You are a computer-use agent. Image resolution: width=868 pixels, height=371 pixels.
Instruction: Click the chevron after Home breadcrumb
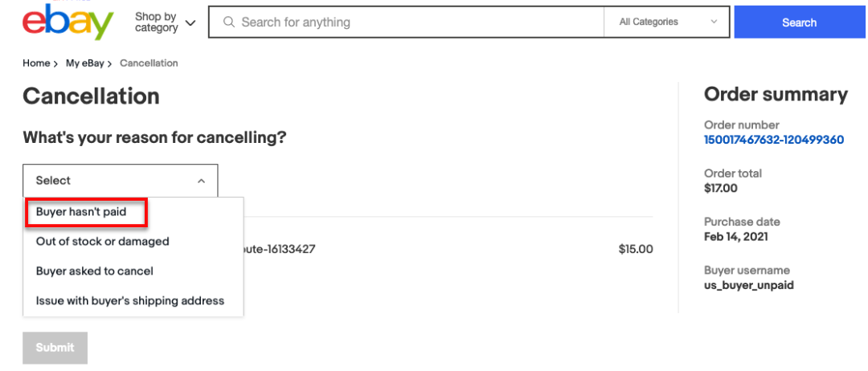pos(55,64)
